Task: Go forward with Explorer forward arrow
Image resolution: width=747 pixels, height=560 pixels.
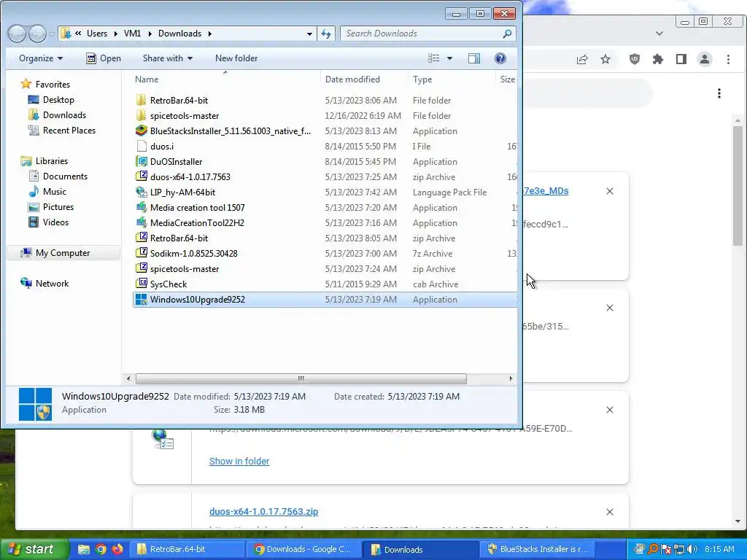Action: 37,34
